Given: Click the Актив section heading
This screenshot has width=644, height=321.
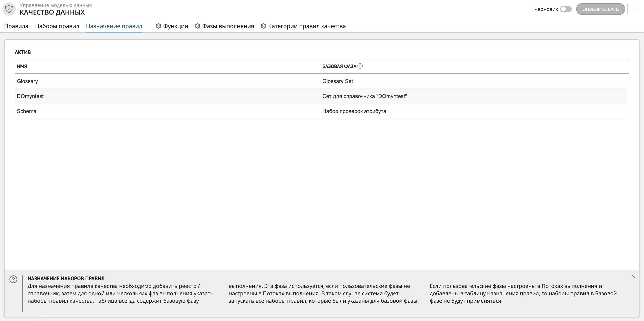Looking at the screenshot, I should (23, 52).
